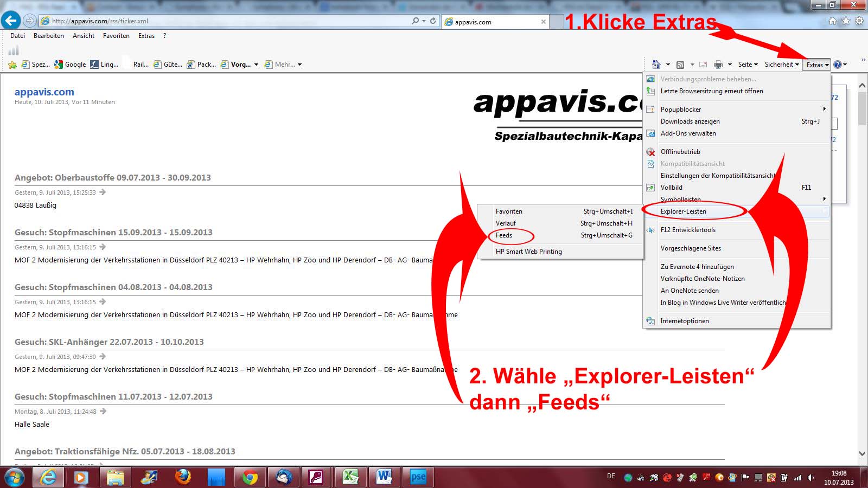868x488 pixels.
Task: Click the appavis.com feed title link
Action: point(44,92)
